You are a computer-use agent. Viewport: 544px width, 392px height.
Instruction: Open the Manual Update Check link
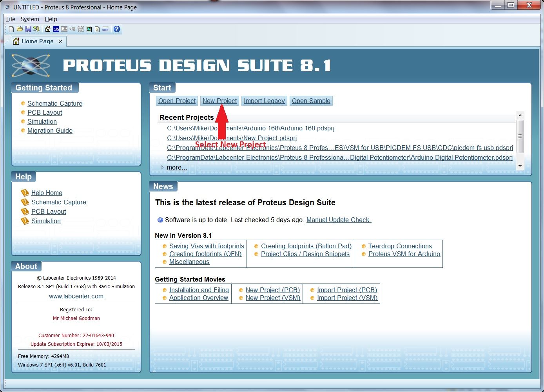[338, 220]
